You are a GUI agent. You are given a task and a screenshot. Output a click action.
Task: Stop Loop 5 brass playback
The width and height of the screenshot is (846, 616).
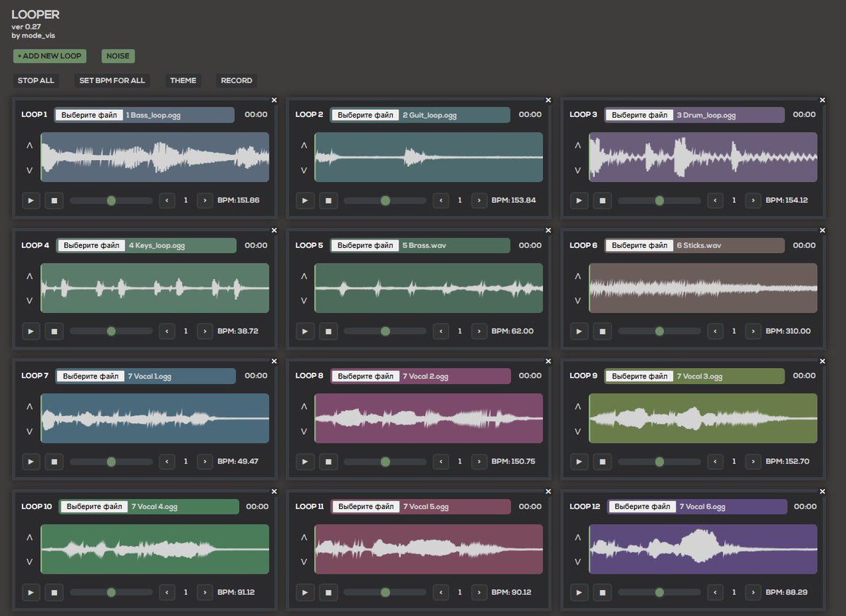pyautogui.click(x=328, y=331)
